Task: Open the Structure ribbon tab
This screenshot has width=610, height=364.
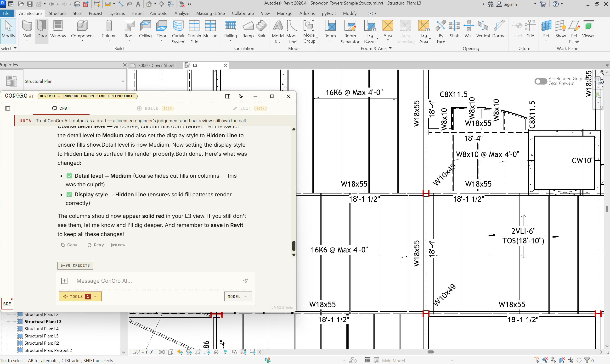Action: pyautogui.click(x=57, y=13)
